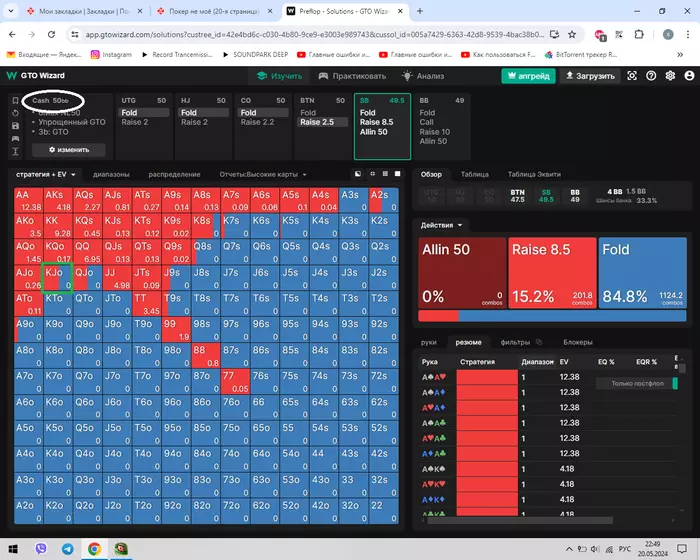Expand the Действия dropdown
Image resolution: width=700 pixels, height=560 pixels.
441,225
